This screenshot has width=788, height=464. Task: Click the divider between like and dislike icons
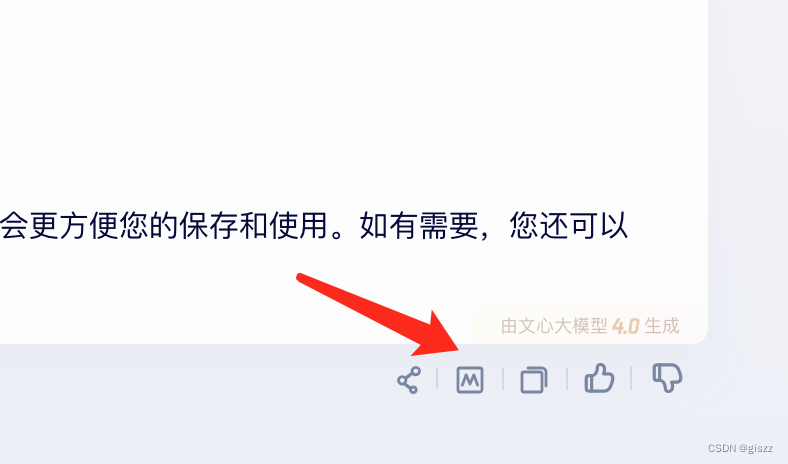click(x=631, y=379)
